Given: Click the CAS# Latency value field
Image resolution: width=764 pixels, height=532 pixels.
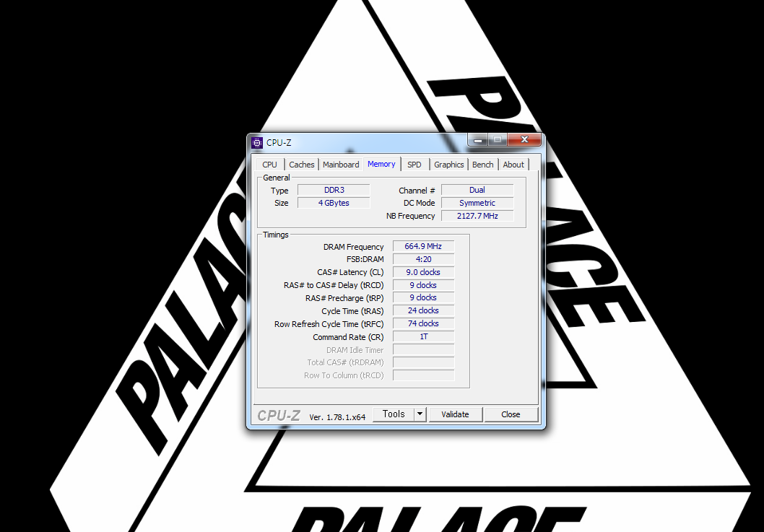Looking at the screenshot, I should coord(423,272).
